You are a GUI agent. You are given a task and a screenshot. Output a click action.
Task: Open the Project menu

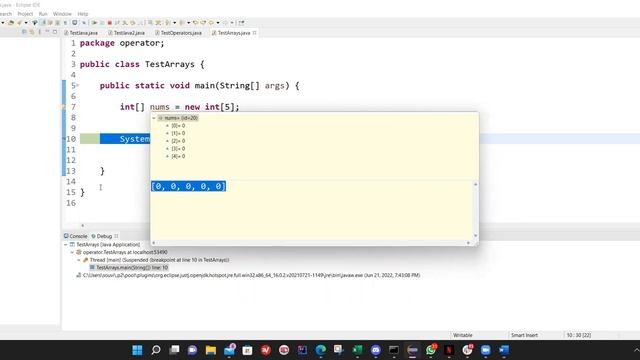pos(25,14)
